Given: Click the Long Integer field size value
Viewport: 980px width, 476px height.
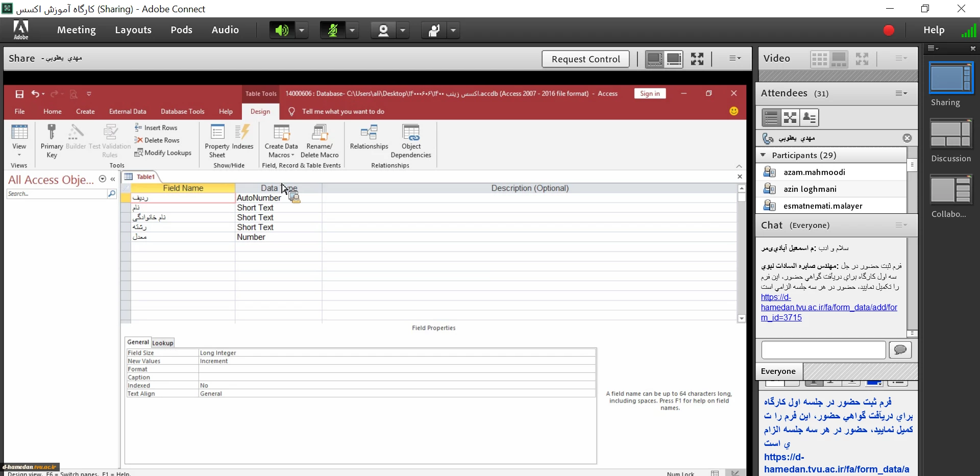Looking at the screenshot, I should point(397,353).
